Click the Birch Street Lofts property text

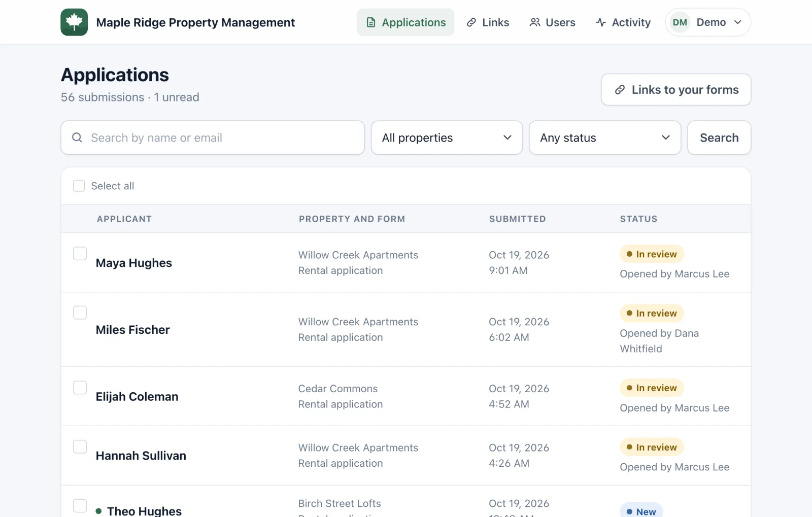(340, 503)
